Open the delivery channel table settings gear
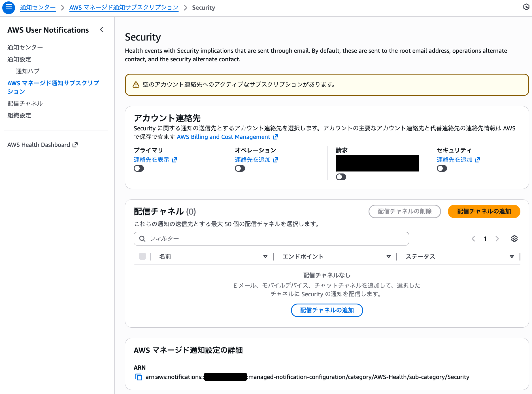 point(514,239)
